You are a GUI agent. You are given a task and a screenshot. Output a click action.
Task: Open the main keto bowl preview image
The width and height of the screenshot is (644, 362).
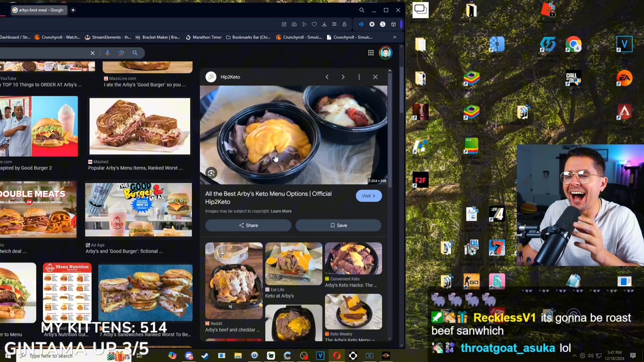[294, 135]
